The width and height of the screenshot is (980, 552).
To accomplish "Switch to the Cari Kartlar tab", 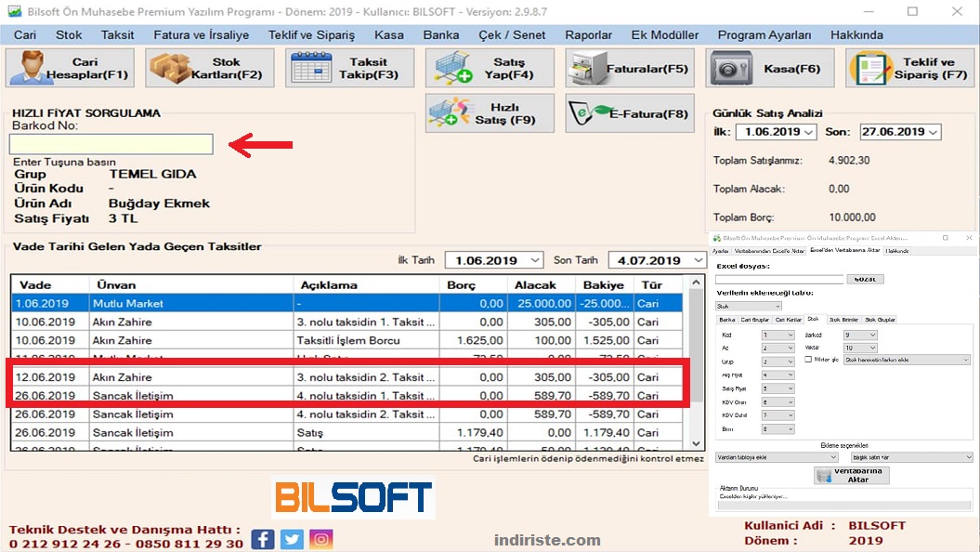I will point(788,320).
